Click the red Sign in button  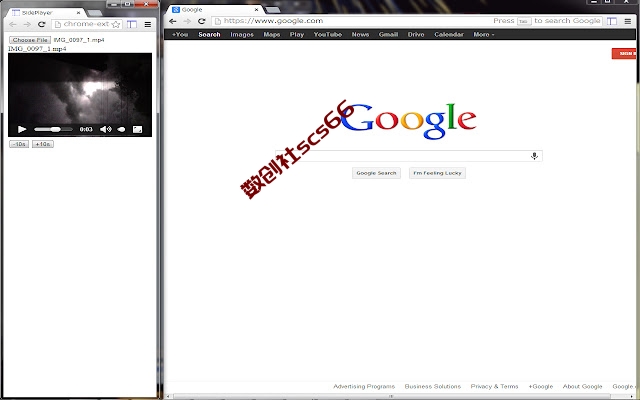click(x=624, y=53)
